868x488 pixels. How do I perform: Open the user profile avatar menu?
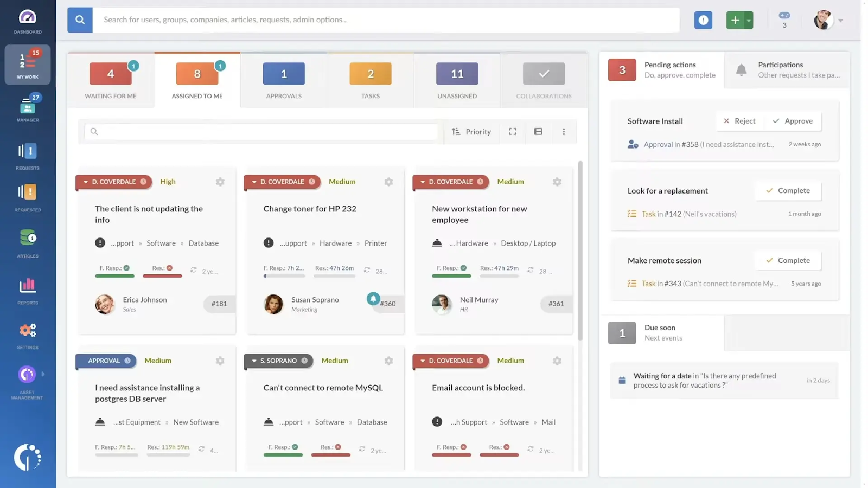coord(824,20)
